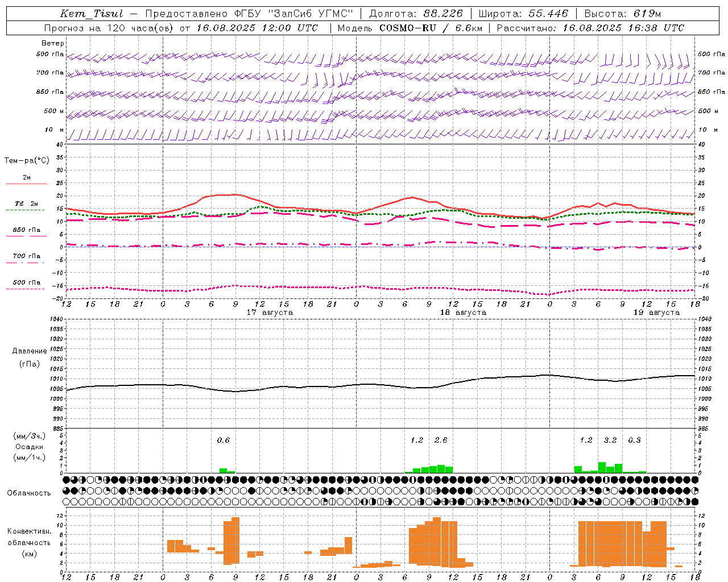Click the Широта: 55.446 value
The width and height of the screenshot is (728, 582).
pos(523,14)
